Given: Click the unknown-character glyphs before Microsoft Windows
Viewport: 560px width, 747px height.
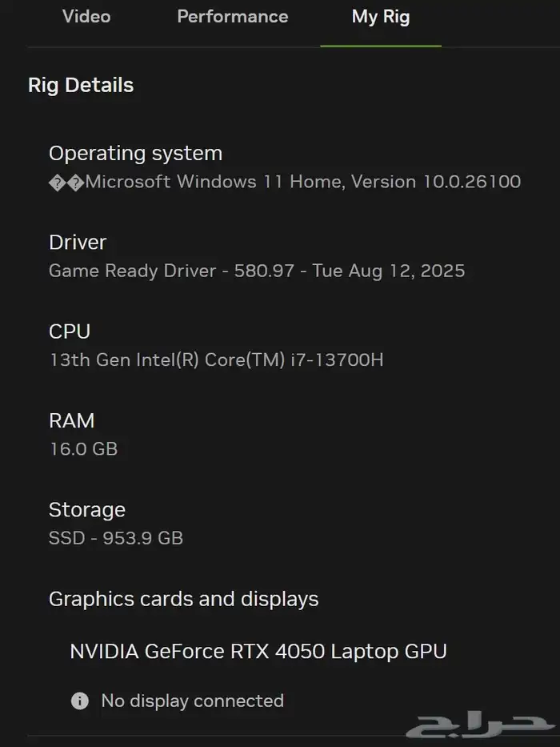Looking at the screenshot, I should click(x=66, y=183).
